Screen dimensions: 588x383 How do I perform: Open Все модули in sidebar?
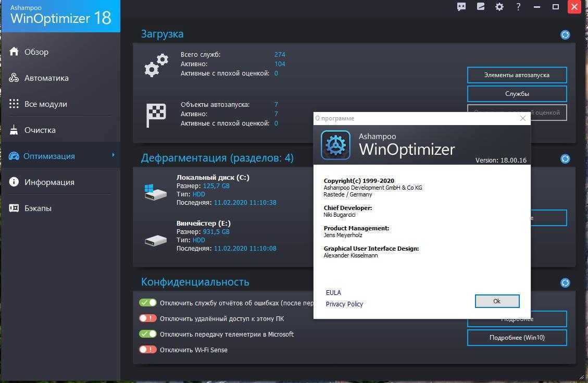click(x=60, y=104)
